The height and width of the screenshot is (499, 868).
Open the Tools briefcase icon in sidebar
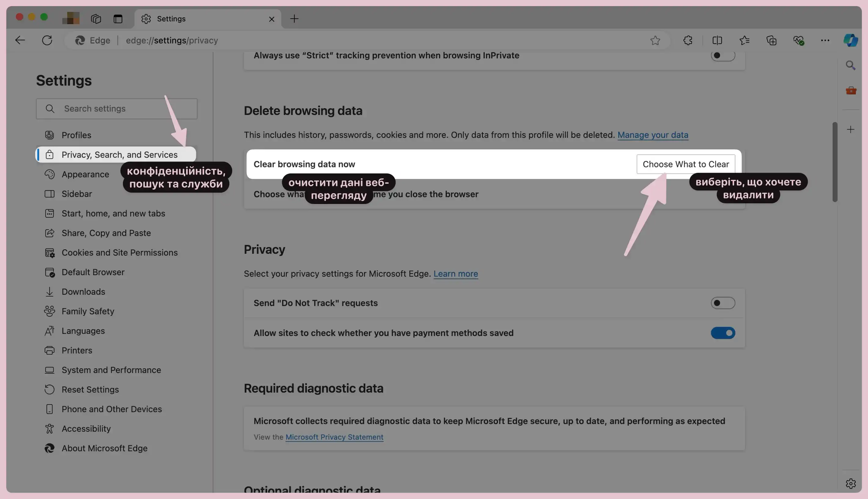click(851, 91)
